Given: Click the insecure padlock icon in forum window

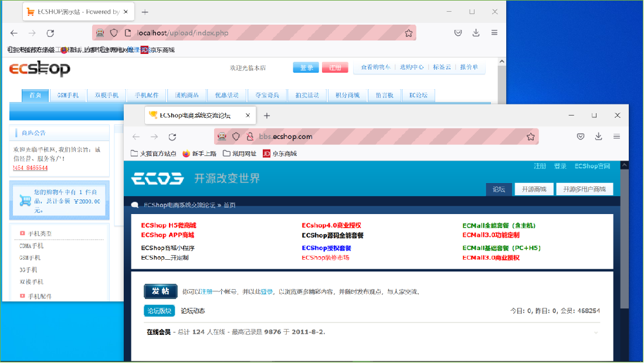Looking at the screenshot, I should click(x=250, y=137).
